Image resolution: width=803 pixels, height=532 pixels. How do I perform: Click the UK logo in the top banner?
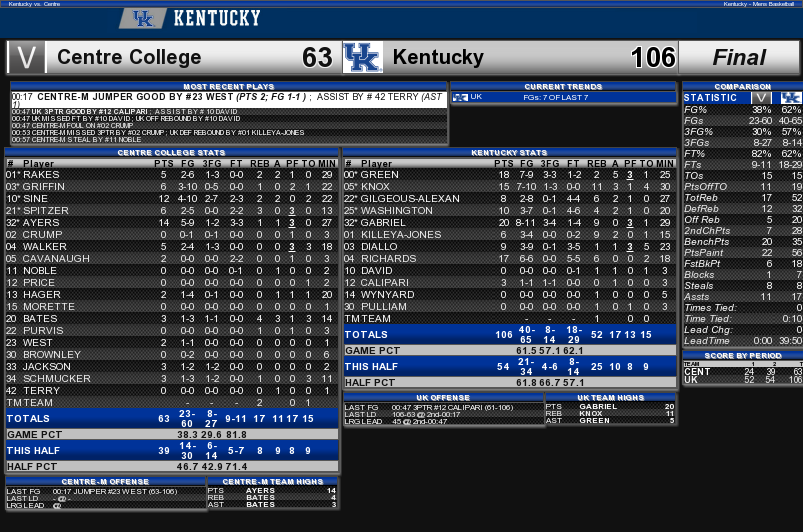[143, 19]
